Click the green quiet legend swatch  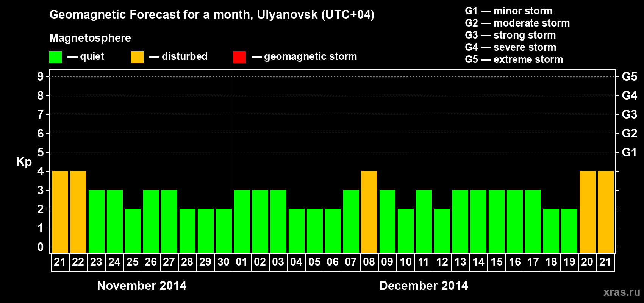point(56,57)
